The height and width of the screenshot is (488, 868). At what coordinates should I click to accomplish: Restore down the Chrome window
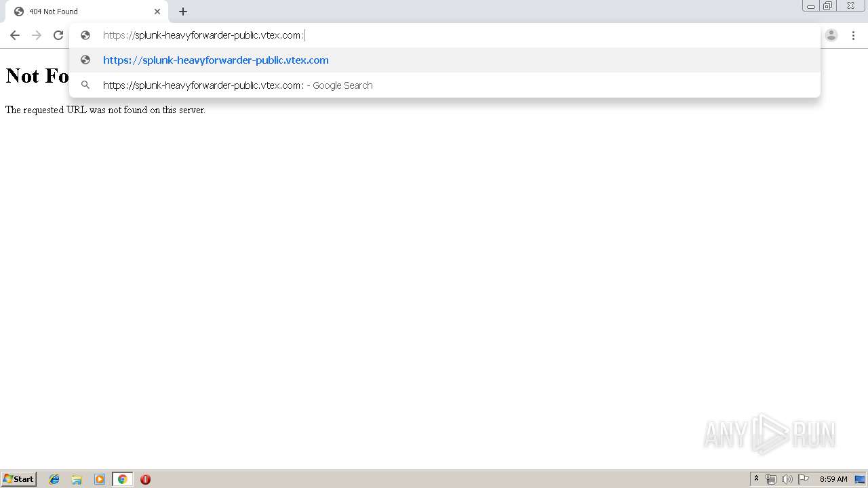coord(828,6)
